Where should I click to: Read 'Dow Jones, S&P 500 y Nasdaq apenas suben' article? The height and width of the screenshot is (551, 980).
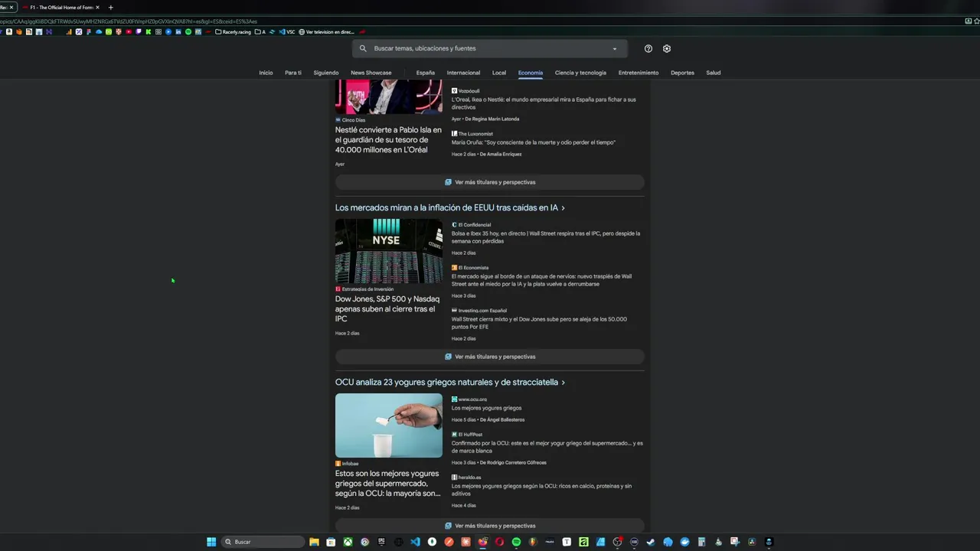point(387,309)
